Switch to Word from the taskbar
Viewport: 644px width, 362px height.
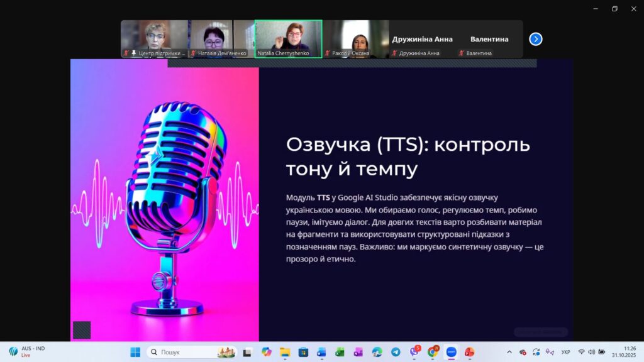(x=321, y=352)
